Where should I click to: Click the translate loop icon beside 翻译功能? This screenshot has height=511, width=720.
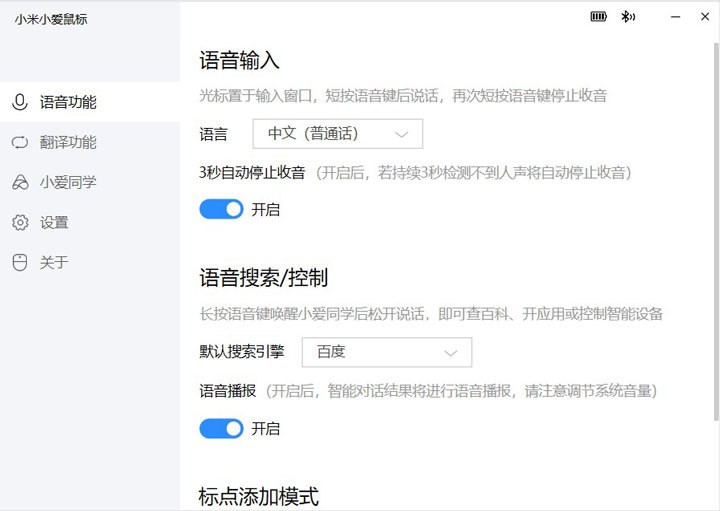tap(20, 142)
